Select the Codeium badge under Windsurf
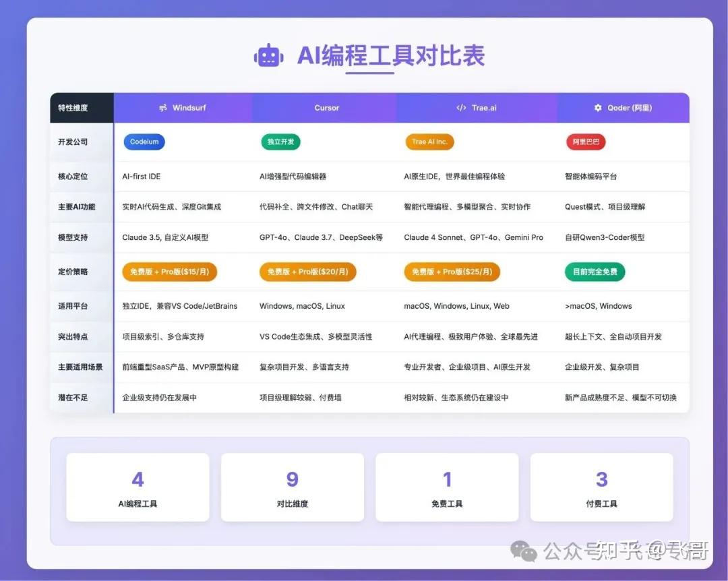 (144, 142)
